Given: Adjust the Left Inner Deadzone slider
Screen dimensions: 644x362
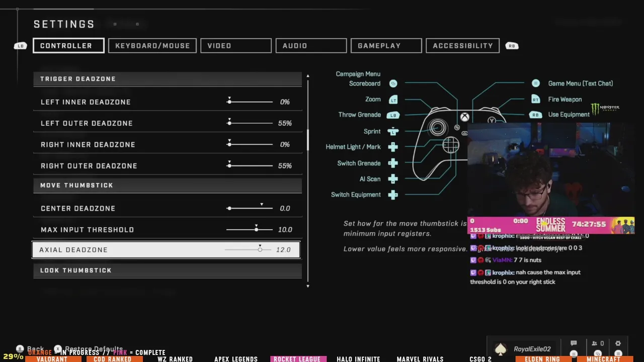Looking at the screenshot, I should [x=250, y=102].
